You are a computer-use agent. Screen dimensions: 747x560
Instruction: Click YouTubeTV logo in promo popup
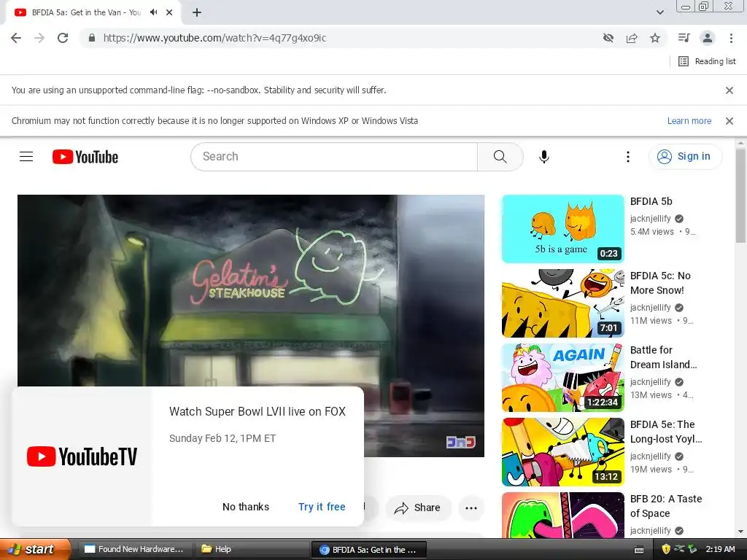pos(82,456)
